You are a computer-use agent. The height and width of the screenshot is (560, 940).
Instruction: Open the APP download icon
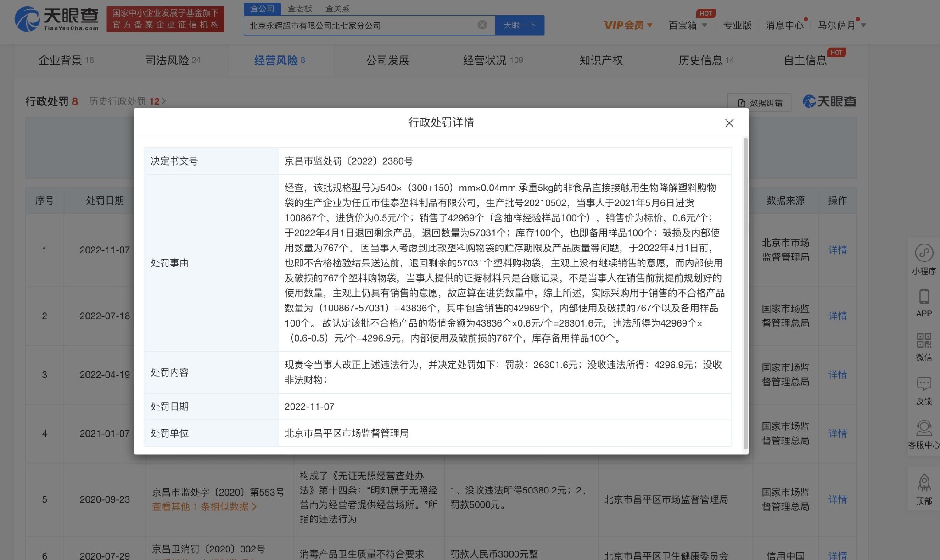click(x=923, y=297)
